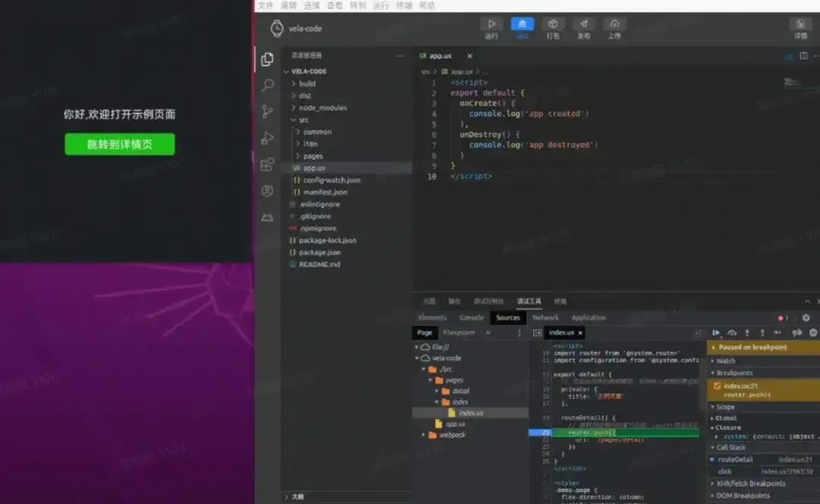Toggle breakpoint on line 21 gutter

[541, 433]
